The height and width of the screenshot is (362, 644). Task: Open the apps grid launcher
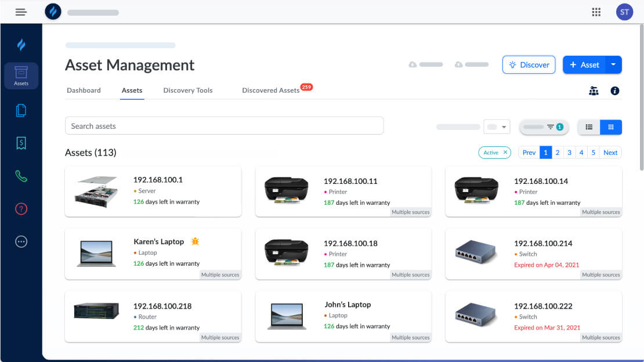[x=596, y=12]
